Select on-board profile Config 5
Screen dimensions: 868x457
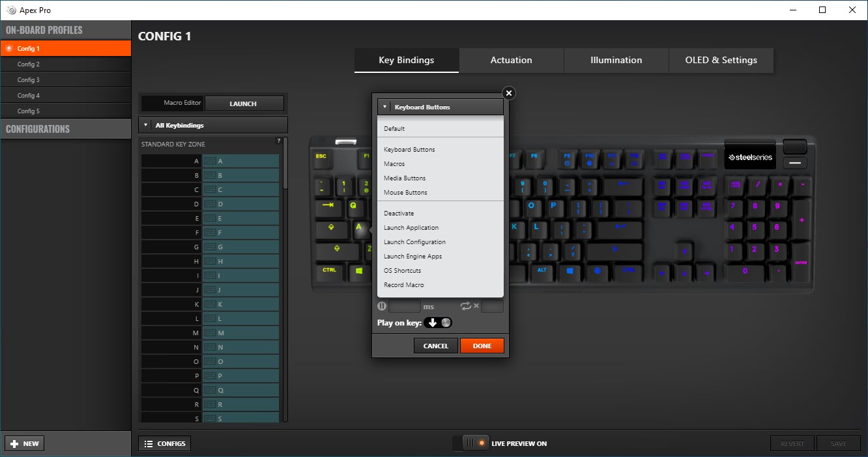point(65,111)
